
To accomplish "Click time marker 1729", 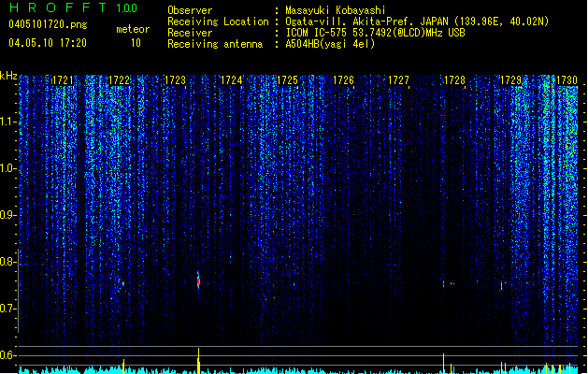I will coord(510,80).
